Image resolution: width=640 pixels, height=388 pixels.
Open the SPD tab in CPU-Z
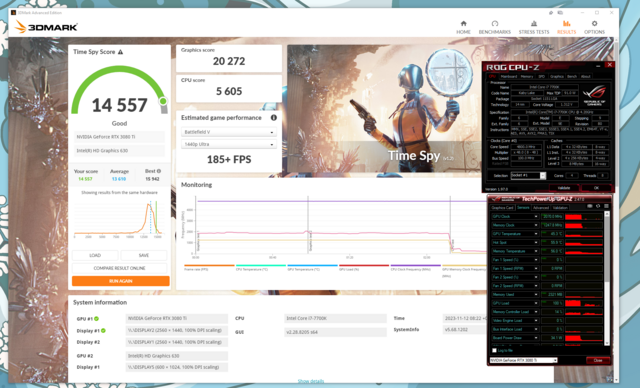(542, 76)
